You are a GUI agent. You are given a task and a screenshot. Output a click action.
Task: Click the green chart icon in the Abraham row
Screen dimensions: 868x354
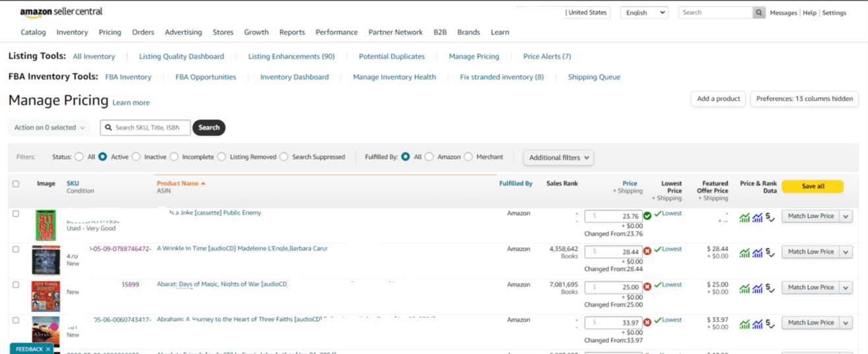pos(745,324)
